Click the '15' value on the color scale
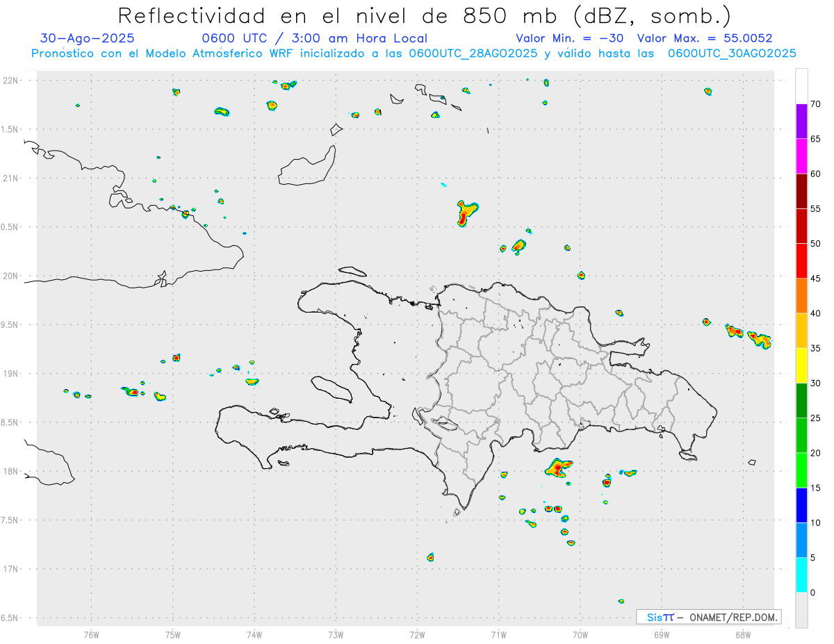The height and width of the screenshot is (644, 834). 816,488
